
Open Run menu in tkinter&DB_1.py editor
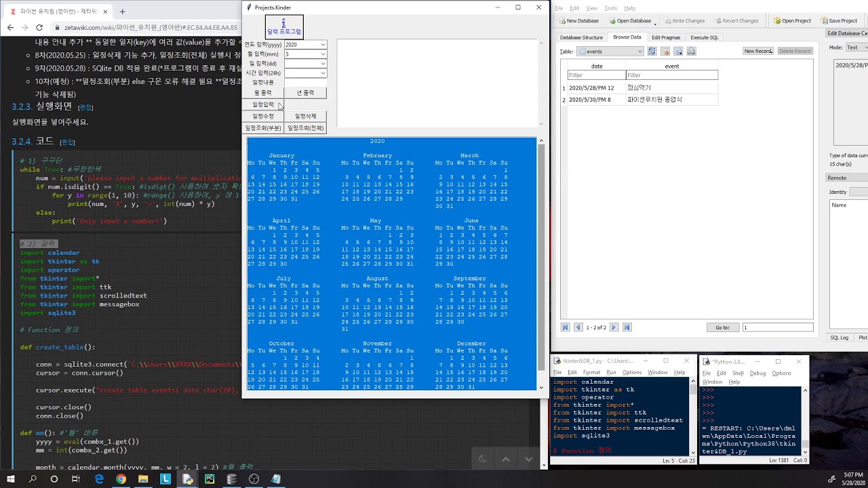[611, 373]
